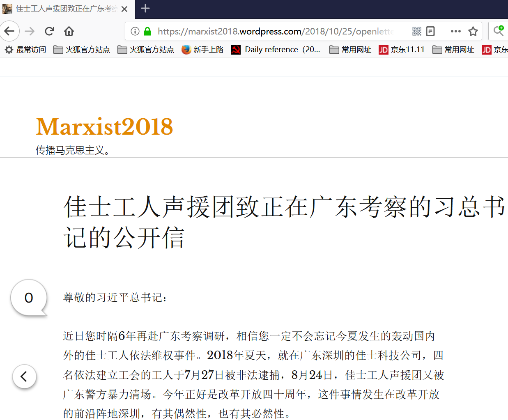Image resolution: width=508 pixels, height=420 pixels.
Task: Open a new browser tab
Action: point(145,8)
